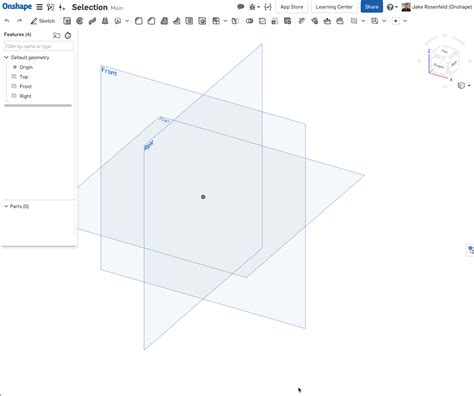Click the stopwatch icon in Features header
The image size is (474, 396).
[x=68, y=35]
